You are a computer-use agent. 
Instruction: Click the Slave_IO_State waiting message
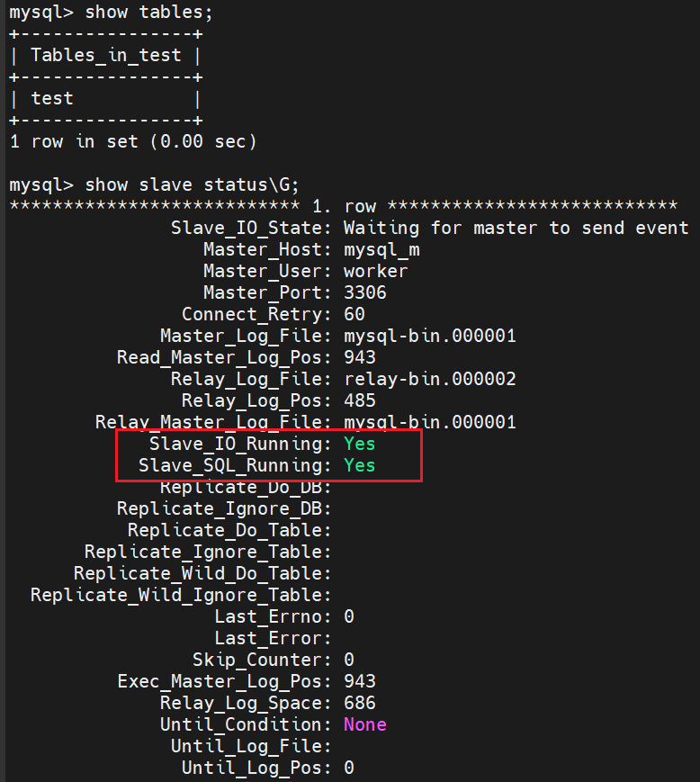(516, 228)
